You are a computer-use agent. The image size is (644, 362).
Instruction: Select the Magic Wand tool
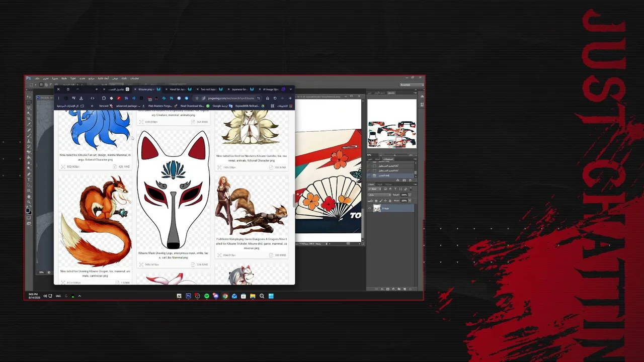pyautogui.click(x=29, y=113)
